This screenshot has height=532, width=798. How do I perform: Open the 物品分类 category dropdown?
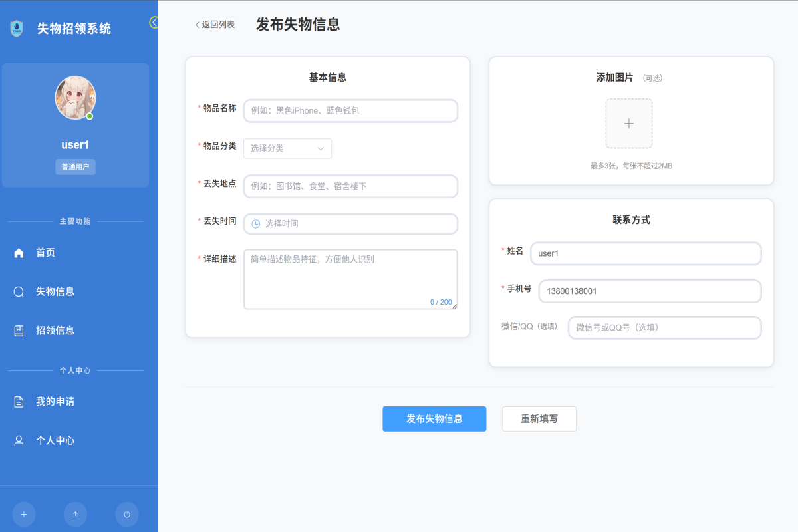(x=287, y=148)
